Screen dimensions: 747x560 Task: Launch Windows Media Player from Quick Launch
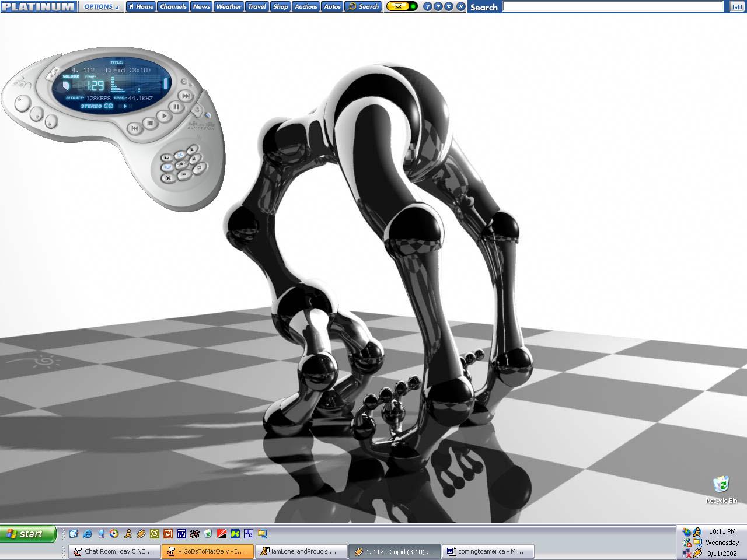click(114, 533)
